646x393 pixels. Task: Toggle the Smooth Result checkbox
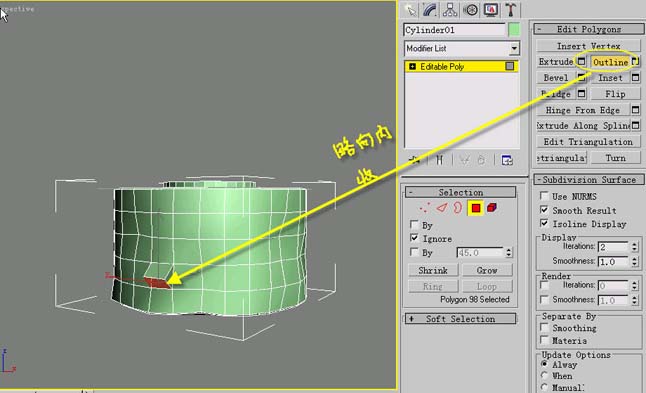pyautogui.click(x=544, y=210)
